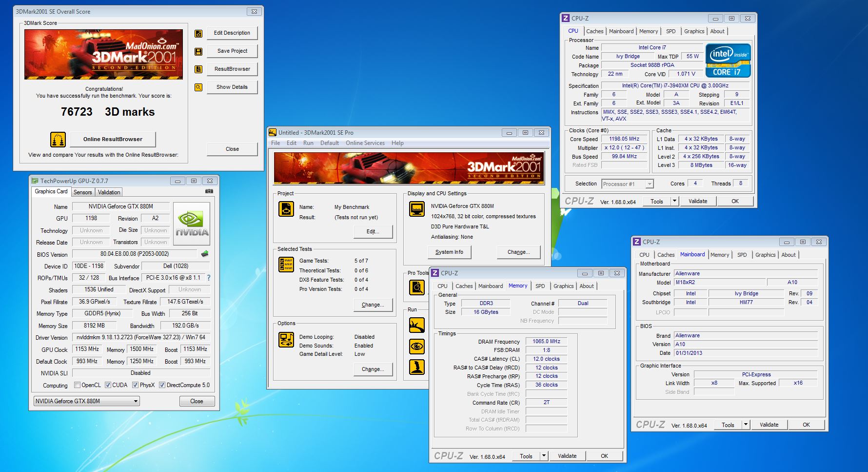Viewport: 868px width, 472px height.
Task: Click the Options film and music icon
Action: coord(286,340)
